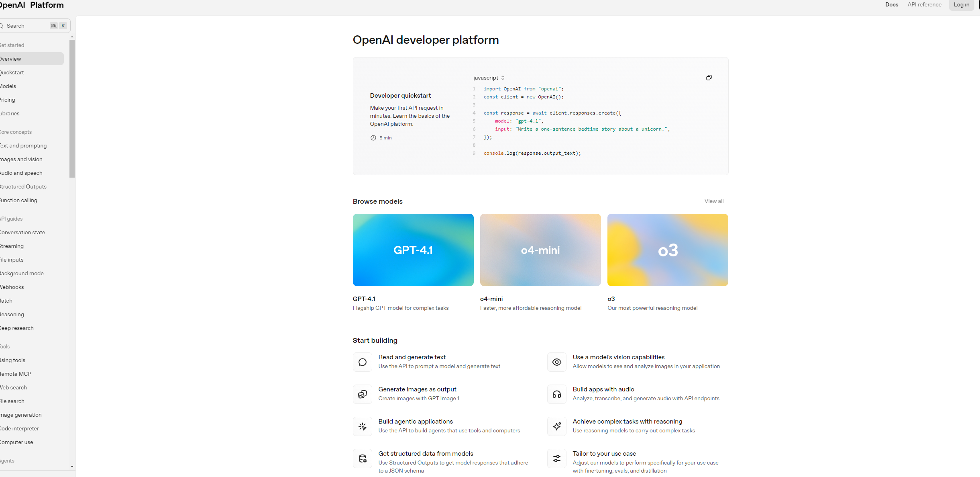Open the Docs tab in header
Image resolution: width=980 pixels, height=477 pixels.
click(892, 4)
